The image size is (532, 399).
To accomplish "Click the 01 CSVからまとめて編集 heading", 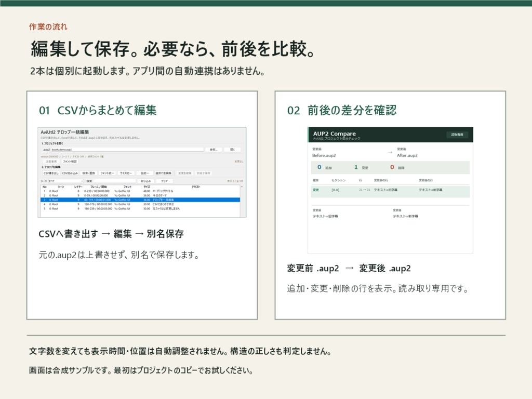I will (x=98, y=110).
